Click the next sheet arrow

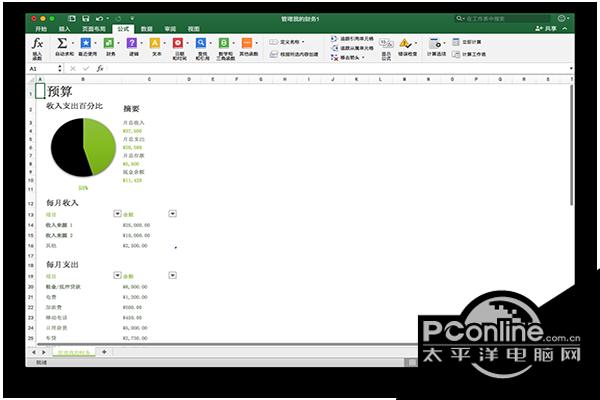(x=44, y=352)
